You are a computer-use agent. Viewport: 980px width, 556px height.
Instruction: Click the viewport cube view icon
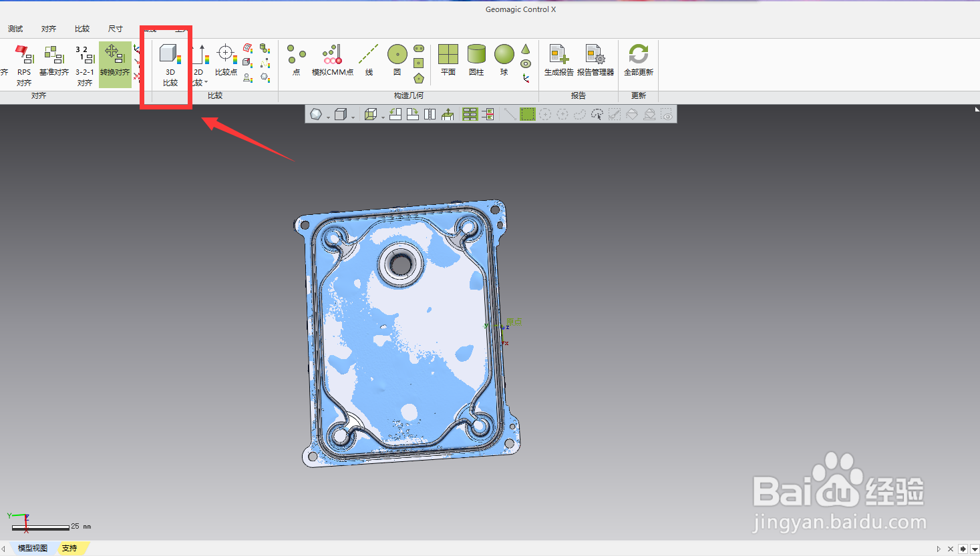click(x=341, y=114)
